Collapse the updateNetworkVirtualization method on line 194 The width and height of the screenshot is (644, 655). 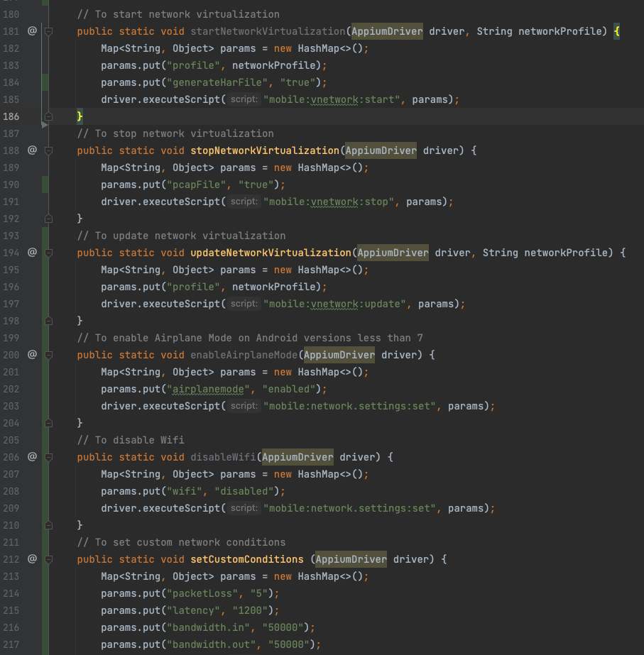pos(48,253)
